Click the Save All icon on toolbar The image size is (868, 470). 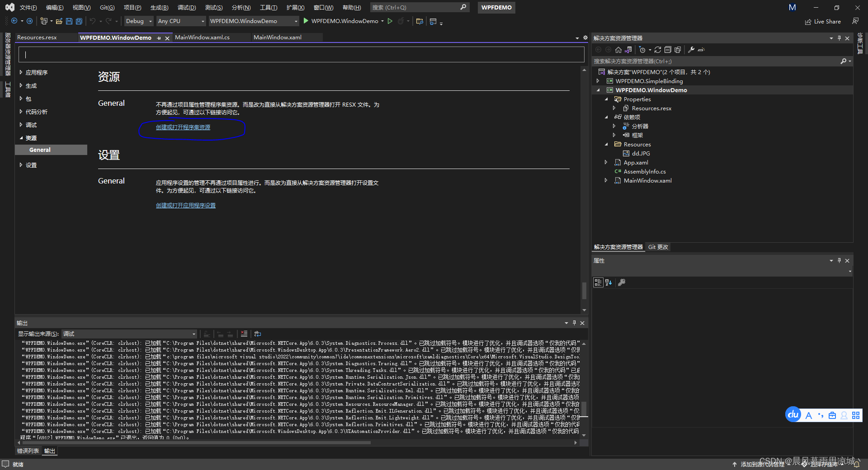(79, 21)
